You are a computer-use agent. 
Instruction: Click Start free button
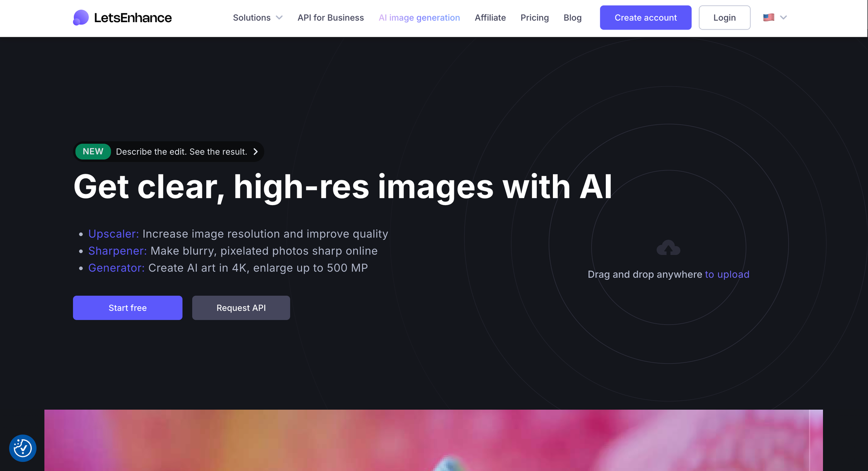point(128,308)
